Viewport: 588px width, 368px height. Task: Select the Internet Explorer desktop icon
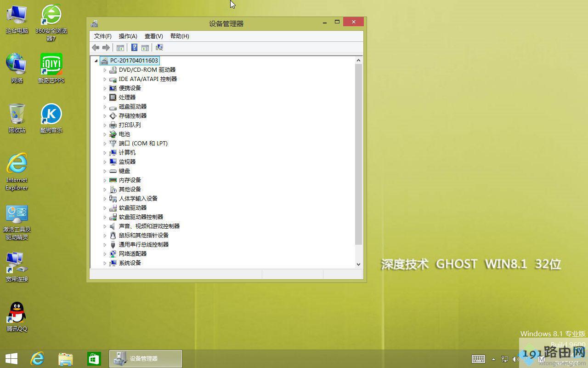17,172
